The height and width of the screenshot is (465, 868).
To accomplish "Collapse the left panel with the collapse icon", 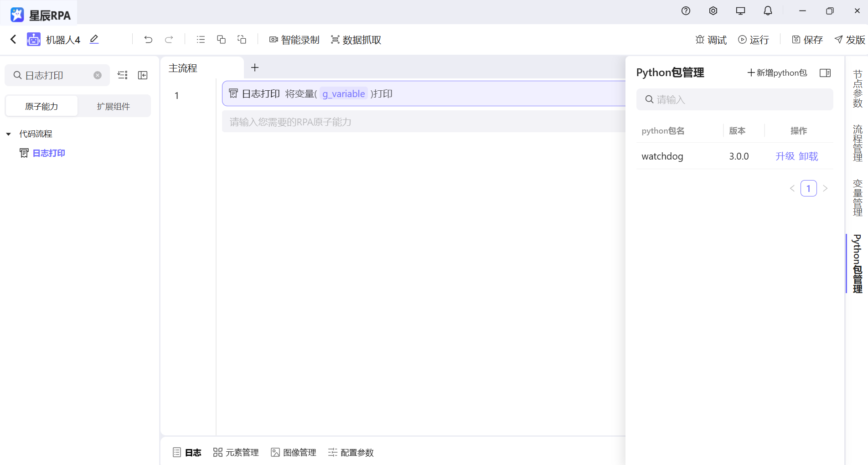I will (x=142, y=75).
